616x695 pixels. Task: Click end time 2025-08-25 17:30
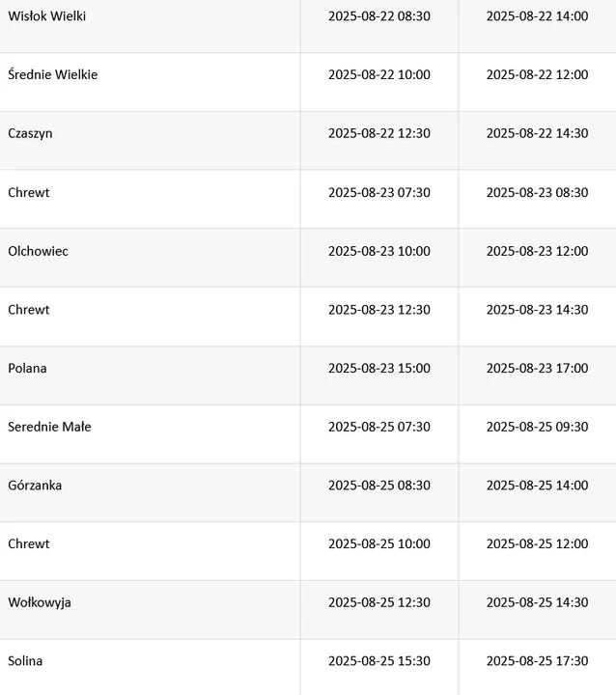(537, 661)
